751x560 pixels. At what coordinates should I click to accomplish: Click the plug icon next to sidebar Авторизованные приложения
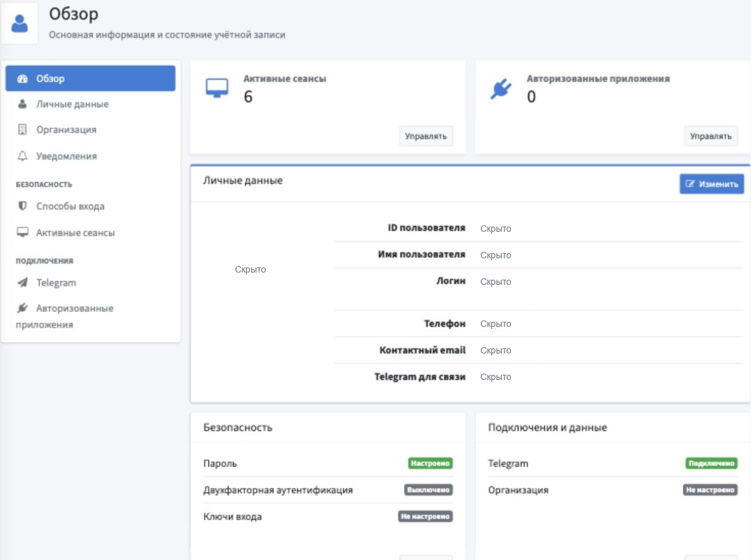point(23,308)
